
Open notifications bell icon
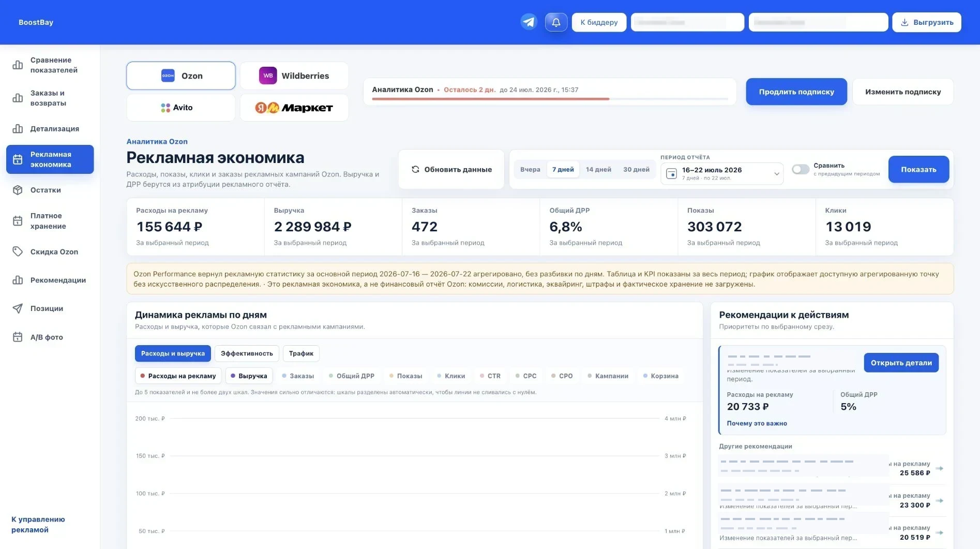point(556,22)
